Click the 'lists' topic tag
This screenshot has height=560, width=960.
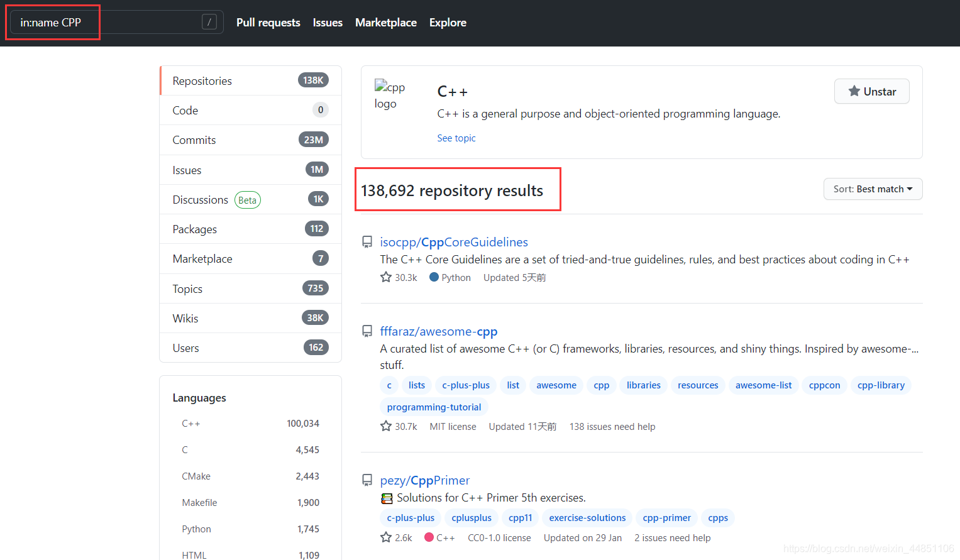point(417,385)
